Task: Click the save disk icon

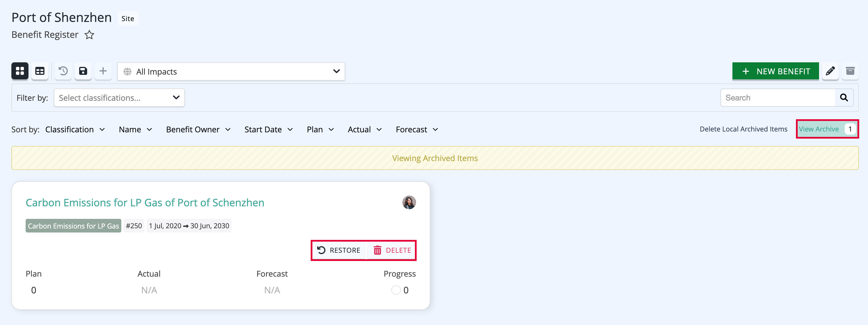Action: pyautogui.click(x=83, y=71)
